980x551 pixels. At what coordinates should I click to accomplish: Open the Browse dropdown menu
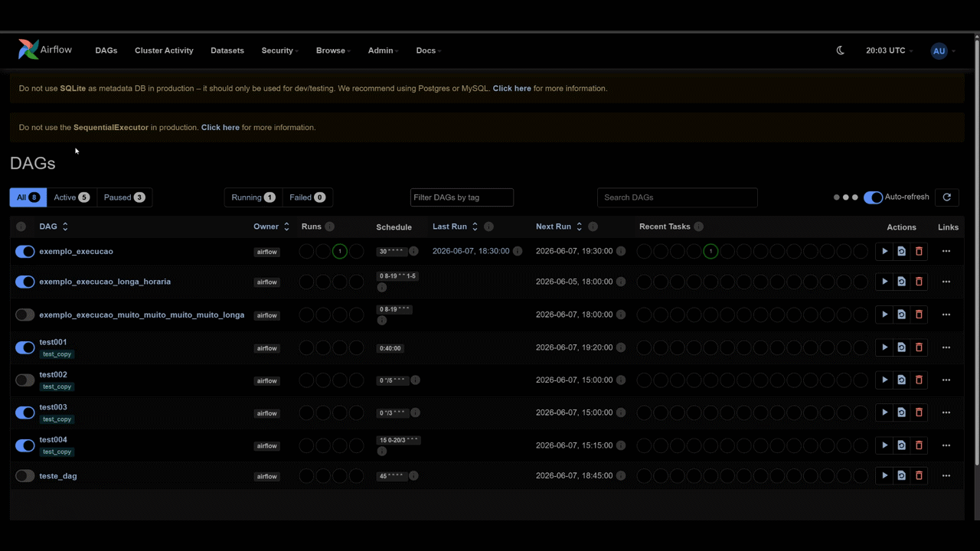click(x=333, y=51)
